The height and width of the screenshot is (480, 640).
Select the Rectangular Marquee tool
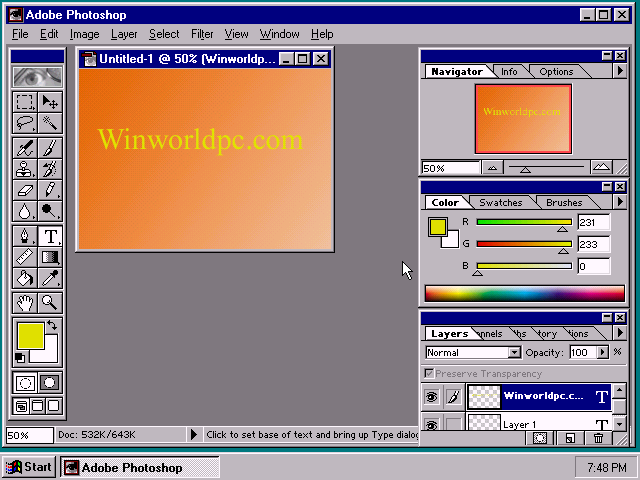[x=25, y=102]
